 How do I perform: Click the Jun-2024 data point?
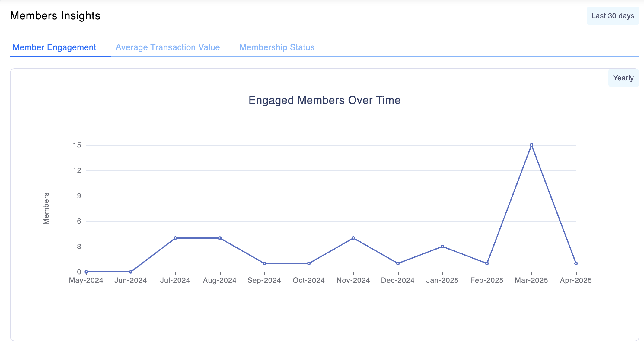pos(131,272)
